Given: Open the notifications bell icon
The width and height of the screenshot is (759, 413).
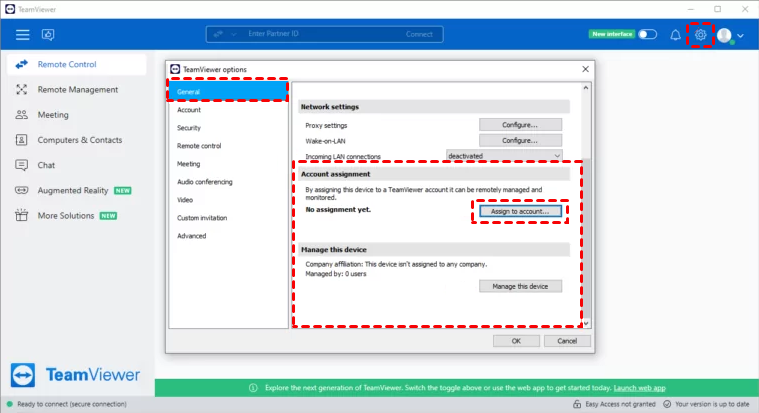Looking at the screenshot, I should pyautogui.click(x=675, y=35).
